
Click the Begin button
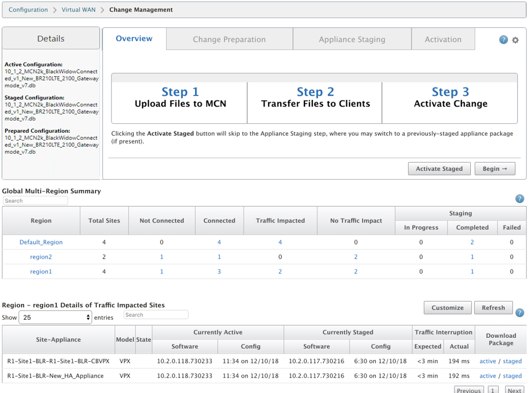point(495,169)
